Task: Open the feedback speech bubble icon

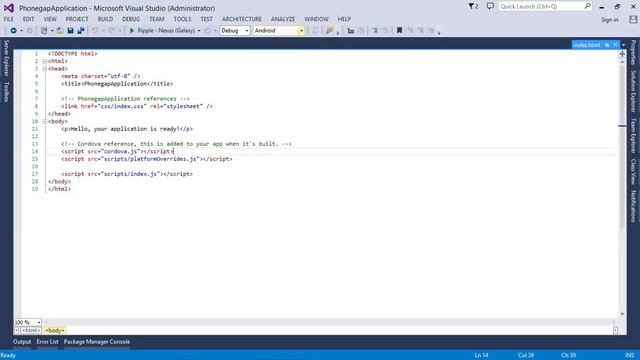Action: pyautogui.click(x=490, y=6)
